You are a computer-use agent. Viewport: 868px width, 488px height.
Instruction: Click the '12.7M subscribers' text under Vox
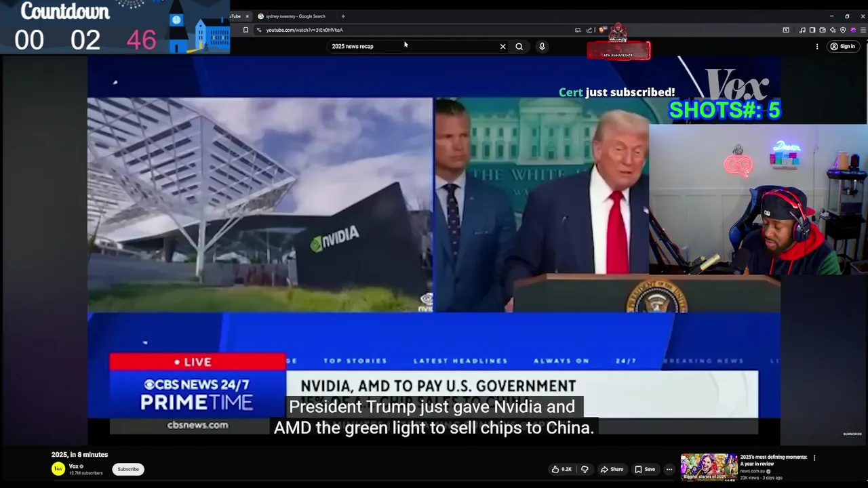85,473
